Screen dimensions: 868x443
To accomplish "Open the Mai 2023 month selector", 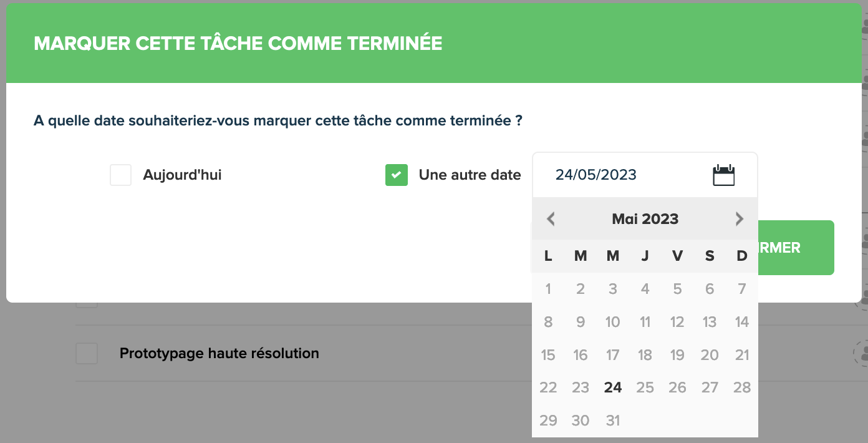I will click(645, 219).
